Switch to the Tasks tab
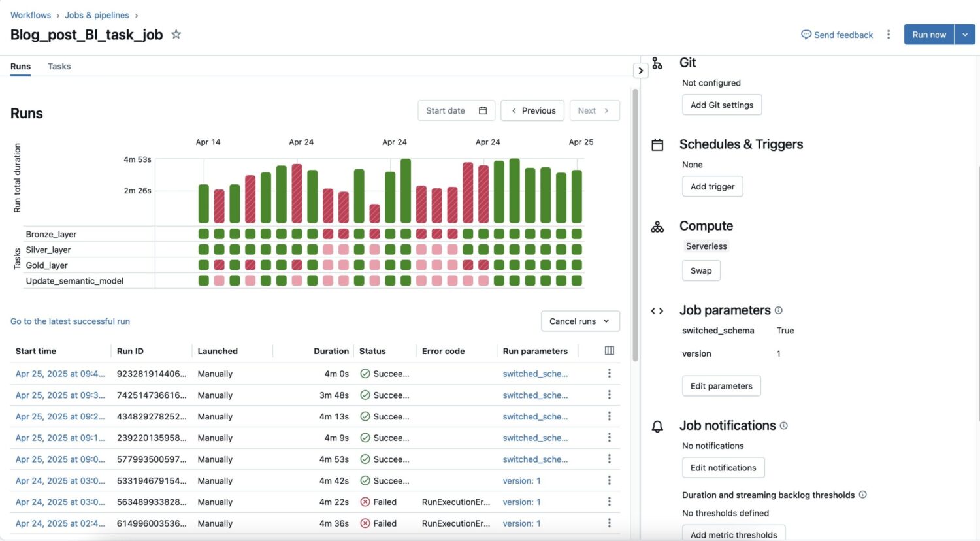 [59, 66]
